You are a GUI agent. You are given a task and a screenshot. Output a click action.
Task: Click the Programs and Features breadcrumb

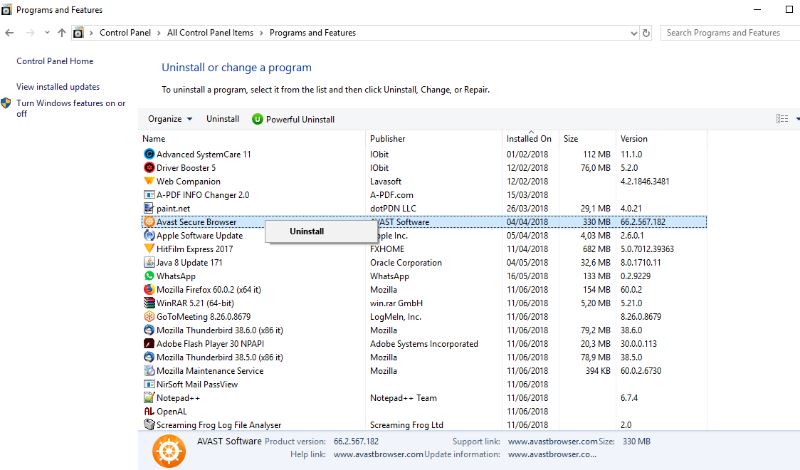312,33
